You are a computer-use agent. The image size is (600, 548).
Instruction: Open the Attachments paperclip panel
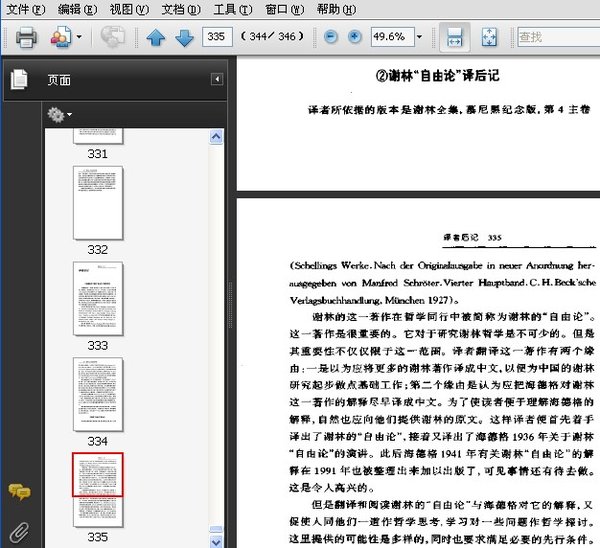[x=19, y=530]
